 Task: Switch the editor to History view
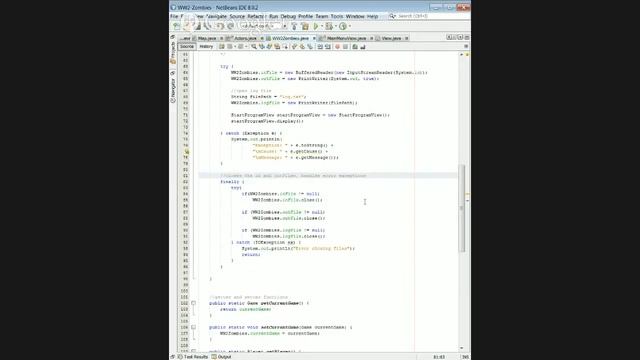206,47
